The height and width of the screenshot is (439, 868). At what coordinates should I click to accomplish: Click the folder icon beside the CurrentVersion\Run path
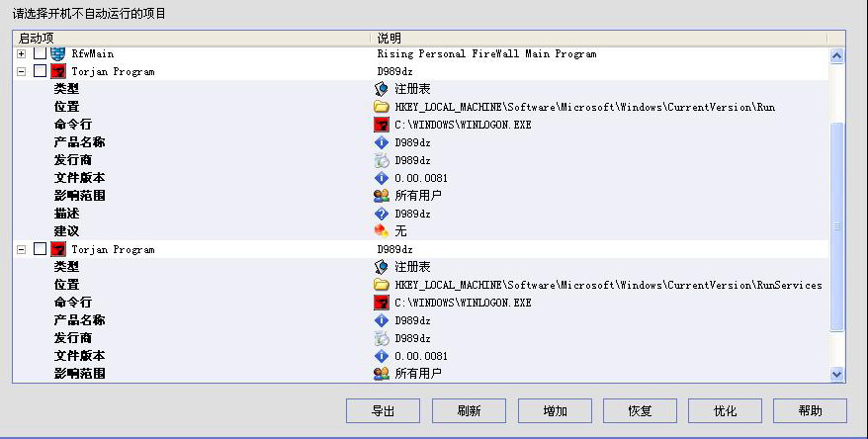(x=382, y=107)
